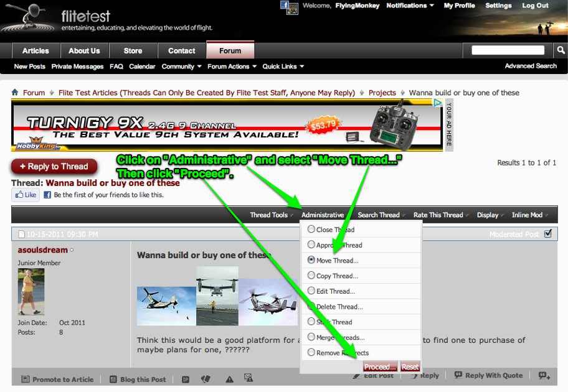The width and height of the screenshot is (568, 392).
Task: Click the Proceed button
Action: [x=380, y=366]
